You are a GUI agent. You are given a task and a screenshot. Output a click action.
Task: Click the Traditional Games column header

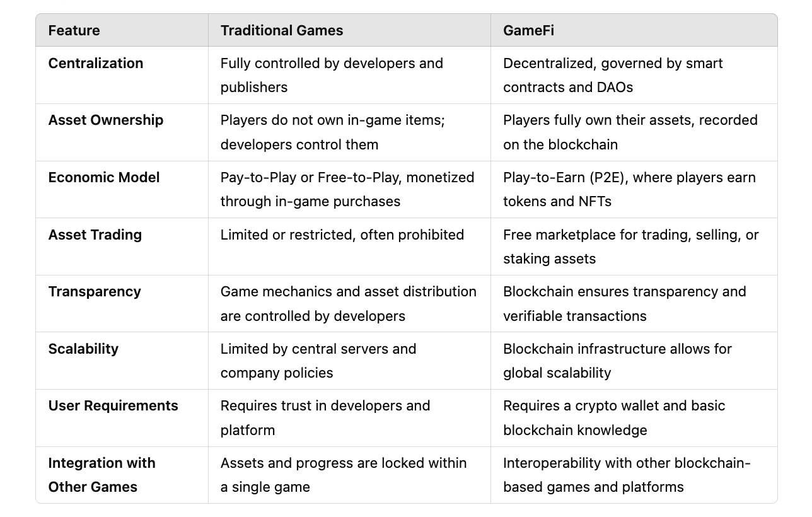[x=282, y=30]
